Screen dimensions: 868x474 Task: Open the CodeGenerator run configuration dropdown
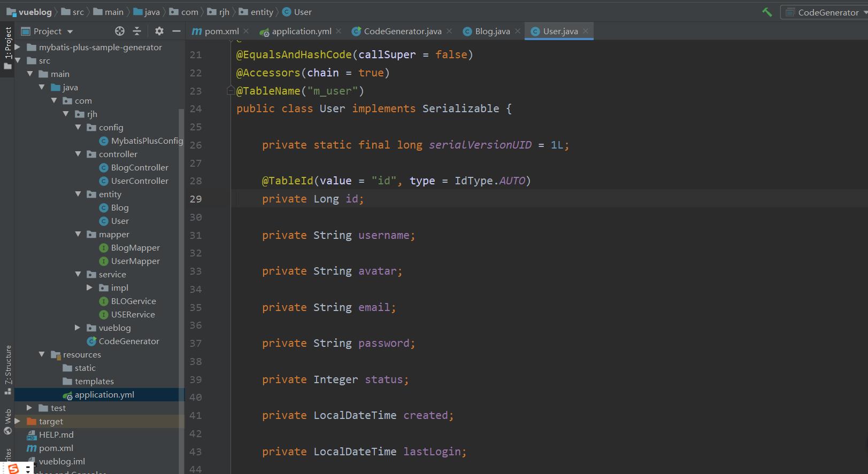824,12
